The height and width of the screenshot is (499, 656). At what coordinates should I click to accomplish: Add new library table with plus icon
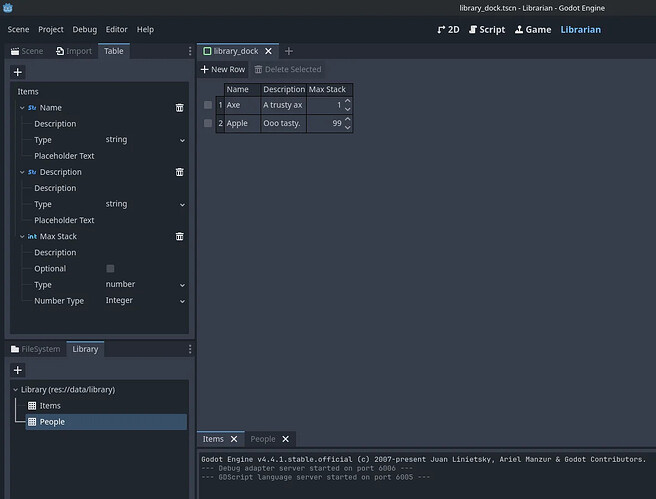tap(18, 370)
